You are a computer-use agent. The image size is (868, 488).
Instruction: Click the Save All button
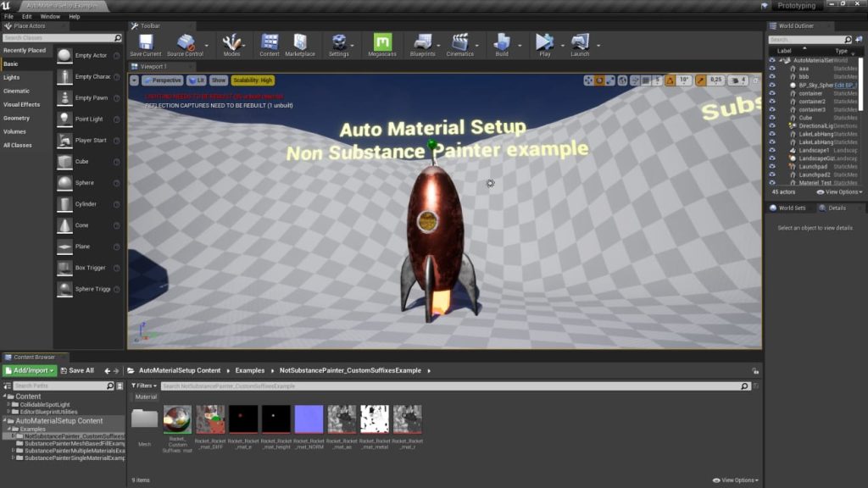coord(78,370)
